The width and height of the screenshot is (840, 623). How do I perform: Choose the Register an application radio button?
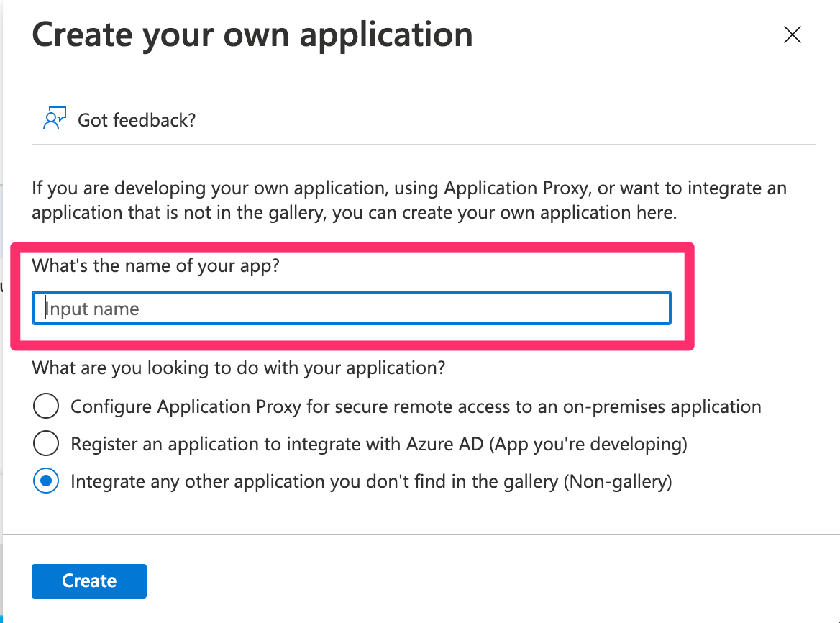pos(46,444)
